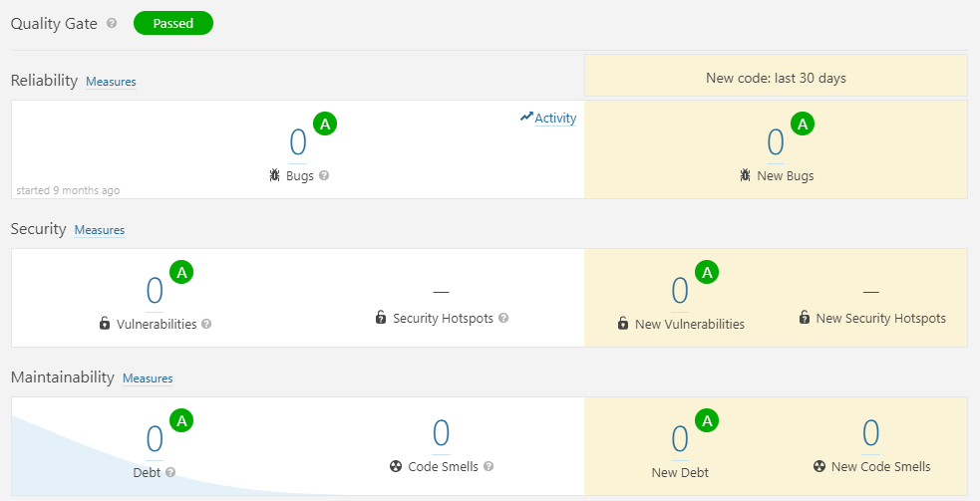Screen dimensions: 980x501
Task: Open the Security Measures link
Action: [100, 230]
